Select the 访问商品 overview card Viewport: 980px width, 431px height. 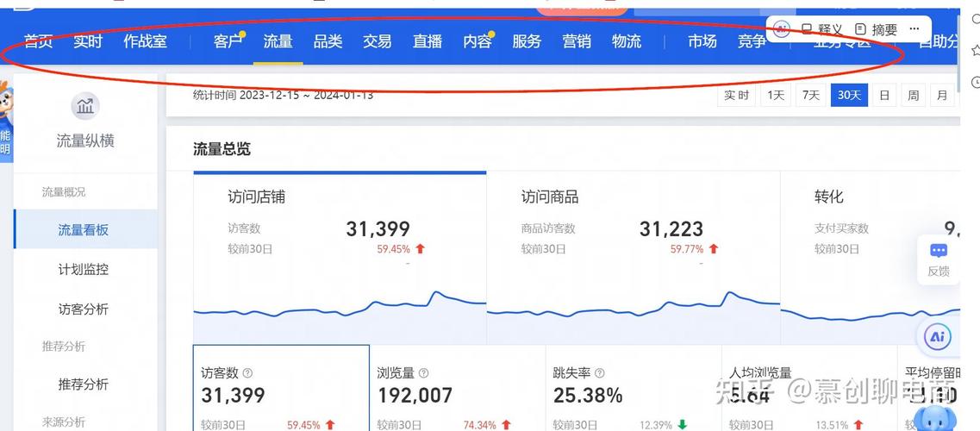coord(634,258)
